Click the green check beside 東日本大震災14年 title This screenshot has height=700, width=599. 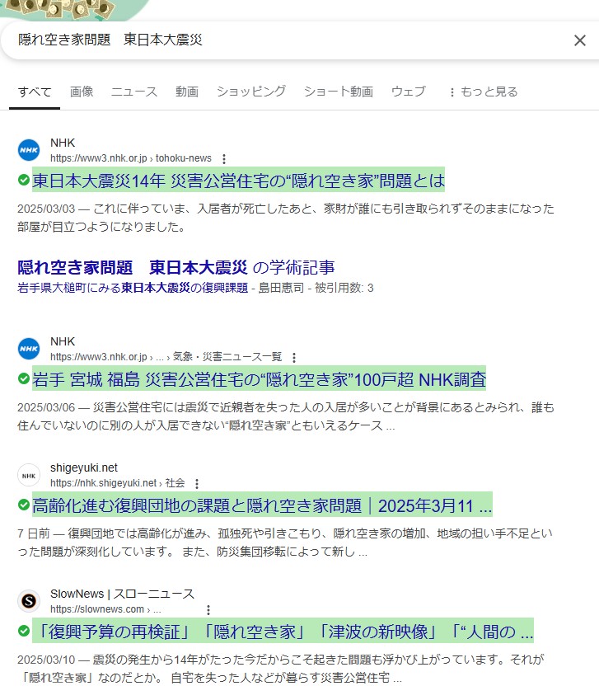[24, 180]
